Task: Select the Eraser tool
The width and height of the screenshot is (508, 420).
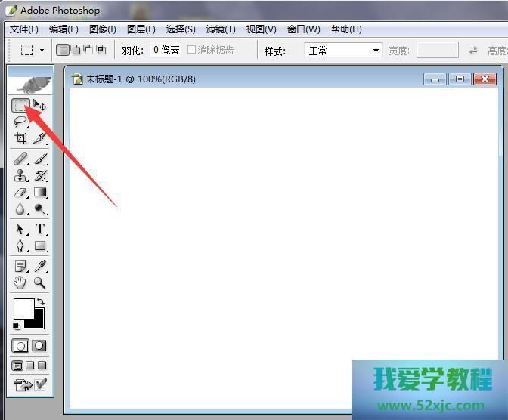Action: (x=20, y=192)
